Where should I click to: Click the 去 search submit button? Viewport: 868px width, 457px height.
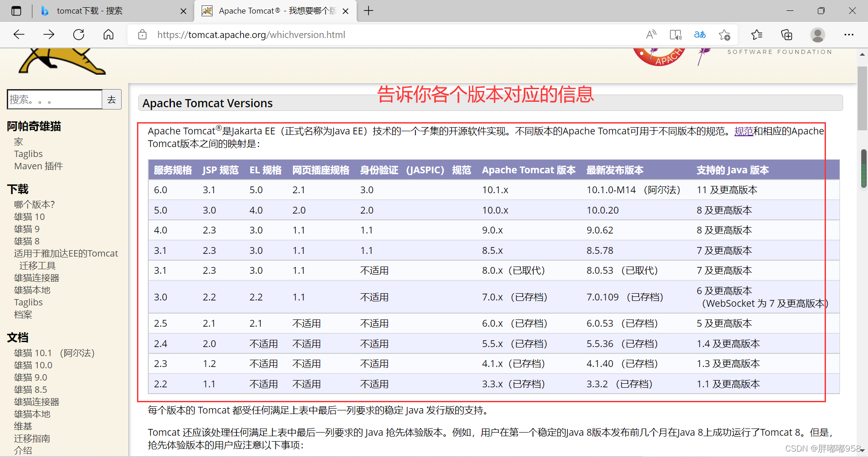[x=112, y=99]
